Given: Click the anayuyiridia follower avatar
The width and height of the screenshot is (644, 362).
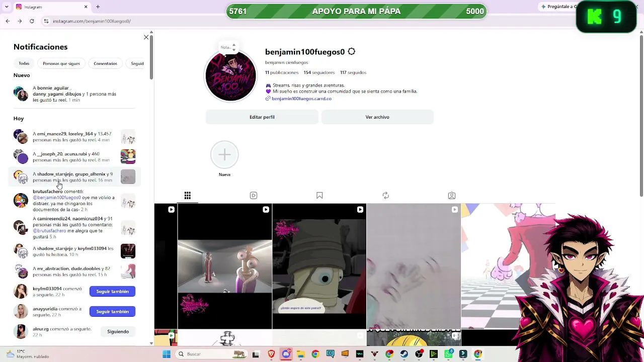Looking at the screenshot, I should [x=21, y=312].
